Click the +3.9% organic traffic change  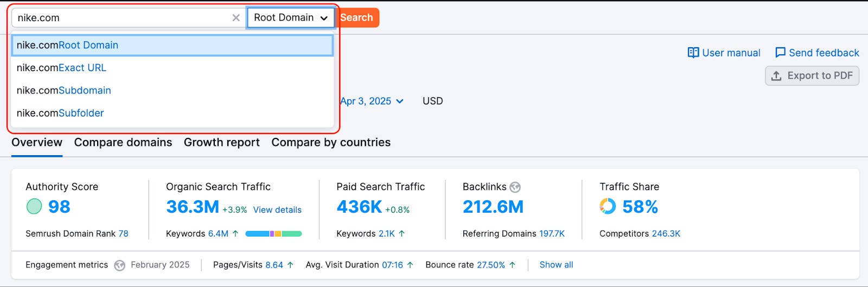235,210
